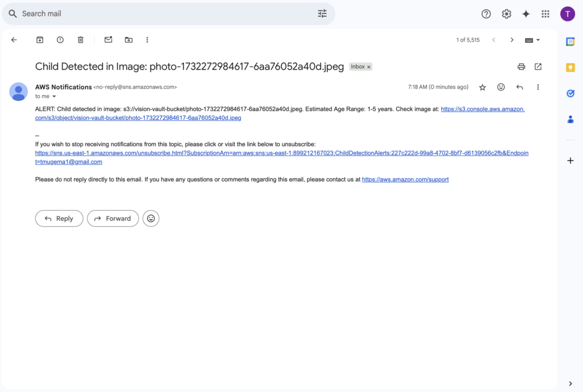Open the Move to folder icon
Screen dimensions: 583x392
[129, 40]
